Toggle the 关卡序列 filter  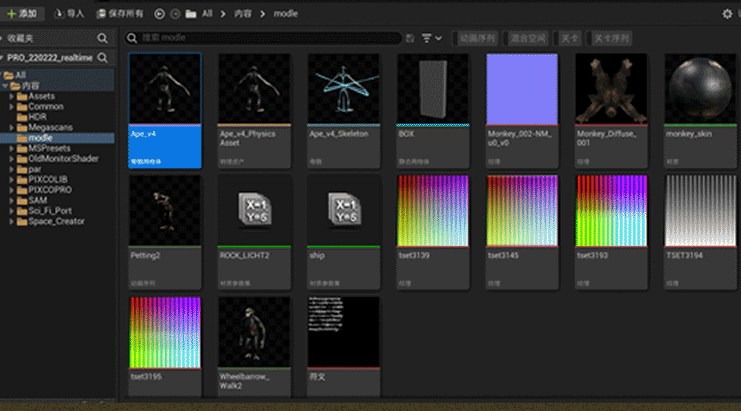click(611, 38)
